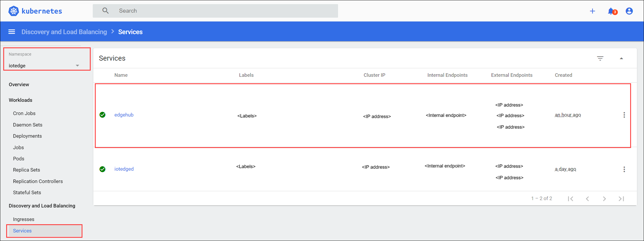
Task: Click the plus create resource icon
Action: coord(592,11)
